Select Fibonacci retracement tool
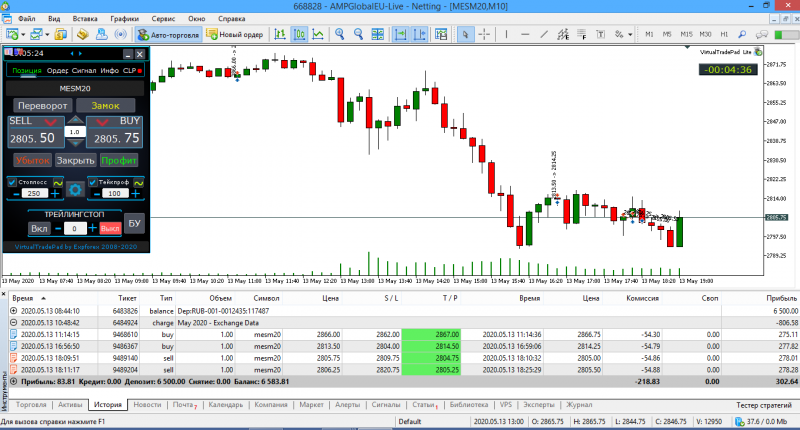This screenshot has height=430, width=800. [582, 34]
